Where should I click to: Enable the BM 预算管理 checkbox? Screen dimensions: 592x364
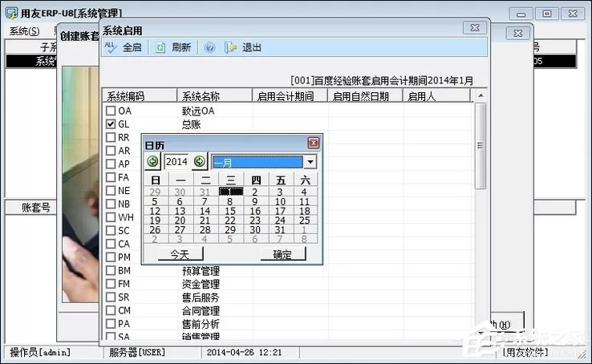(x=111, y=270)
